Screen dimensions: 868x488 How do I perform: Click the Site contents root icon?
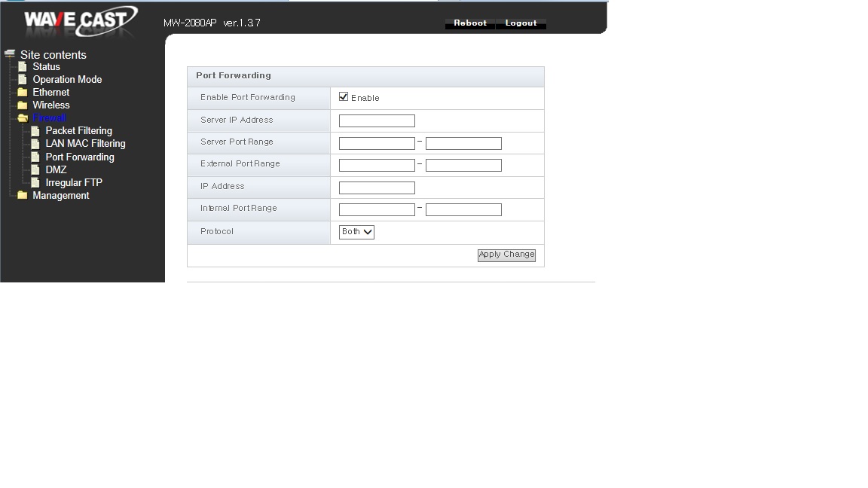click(x=10, y=53)
